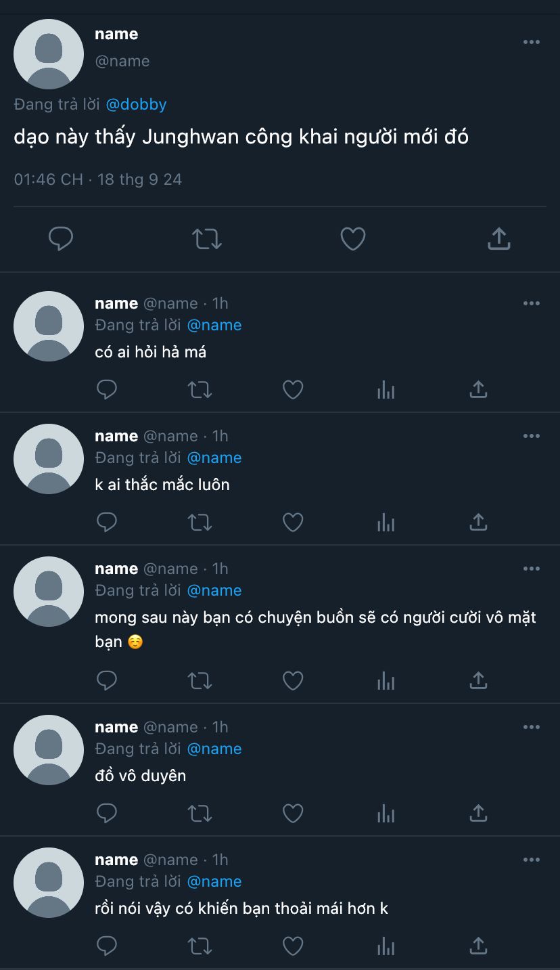Retweet the main Junghwan tweet

coord(207,238)
